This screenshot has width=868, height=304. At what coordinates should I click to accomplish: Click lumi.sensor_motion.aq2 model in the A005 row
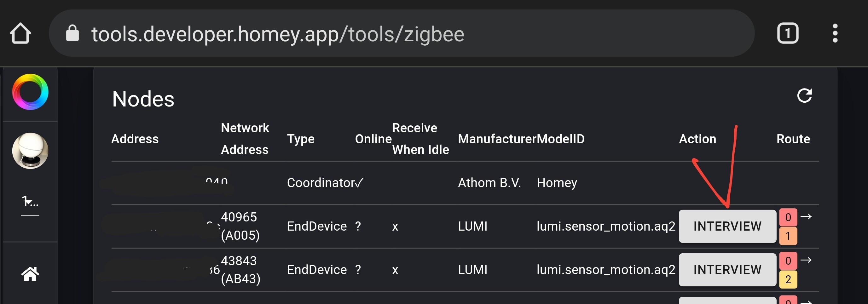(606, 226)
